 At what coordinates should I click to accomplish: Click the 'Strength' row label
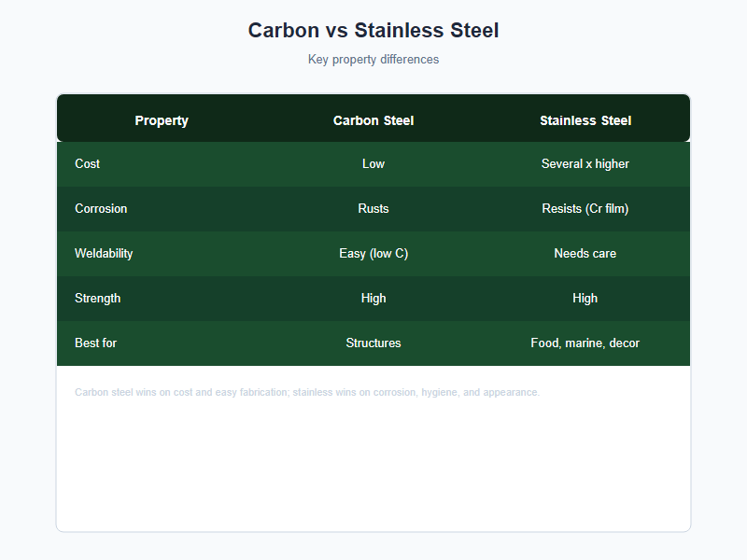point(98,298)
